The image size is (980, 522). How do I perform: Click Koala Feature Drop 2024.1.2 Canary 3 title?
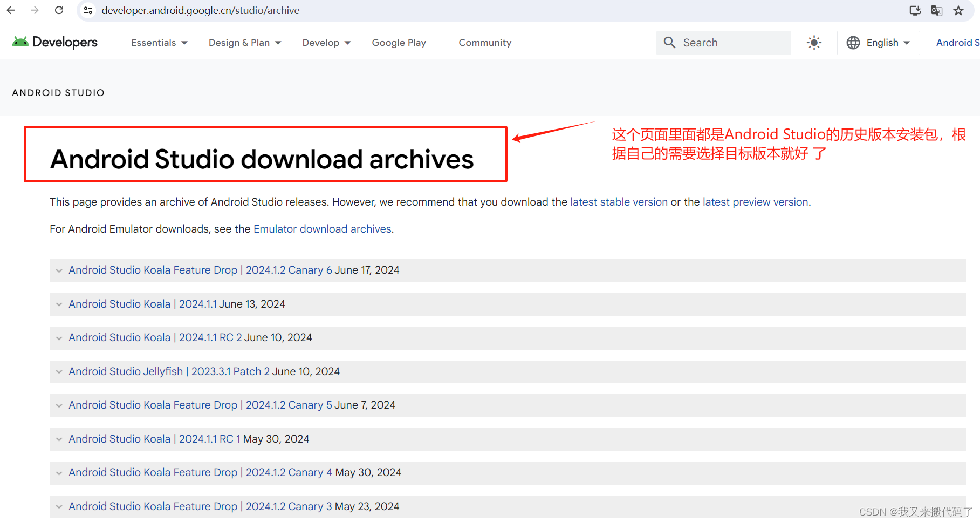(x=200, y=506)
